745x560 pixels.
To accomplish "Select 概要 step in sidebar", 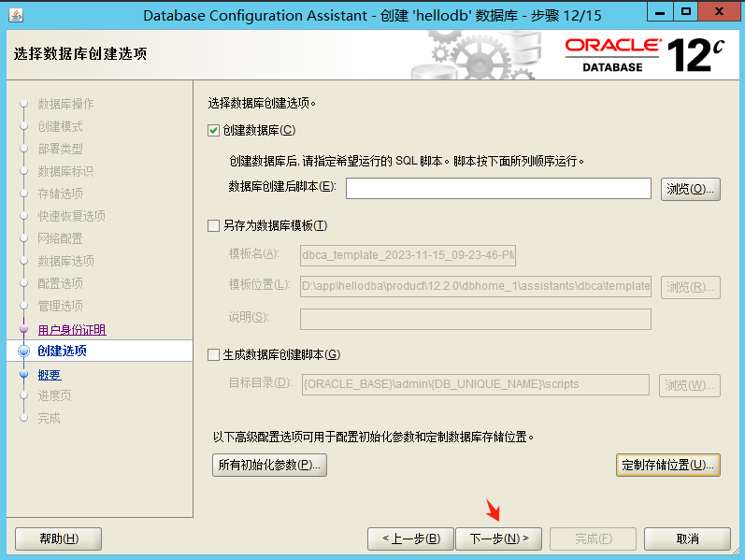I will coord(50,375).
